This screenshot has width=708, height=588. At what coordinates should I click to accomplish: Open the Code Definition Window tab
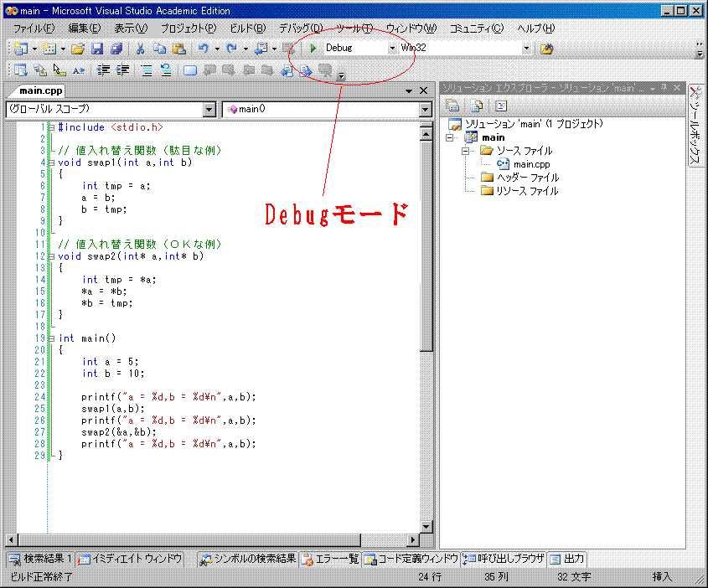tap(411, 560)
